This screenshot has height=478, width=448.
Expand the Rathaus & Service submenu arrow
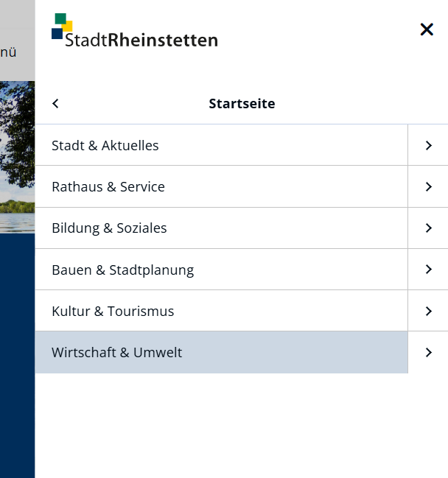tap(428, 186)
